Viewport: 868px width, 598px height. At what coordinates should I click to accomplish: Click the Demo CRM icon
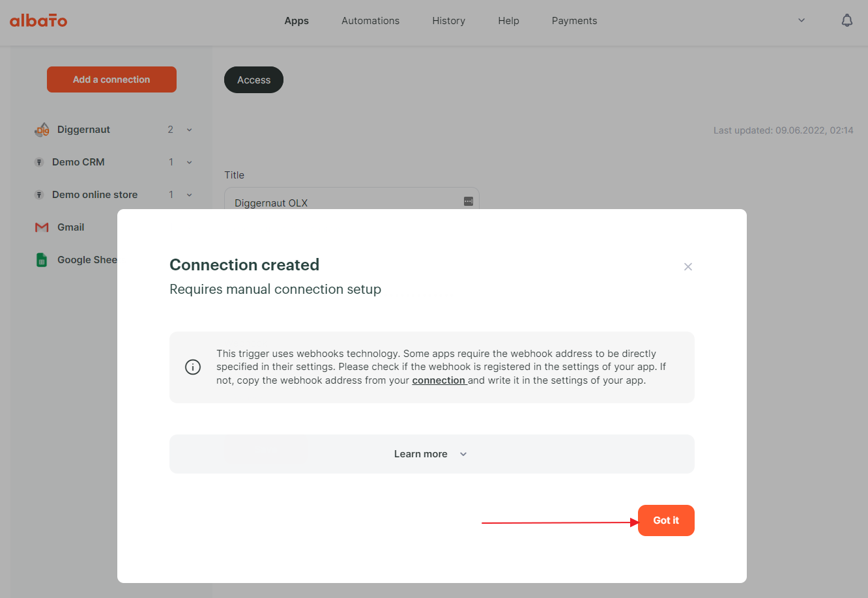(39, 162)
